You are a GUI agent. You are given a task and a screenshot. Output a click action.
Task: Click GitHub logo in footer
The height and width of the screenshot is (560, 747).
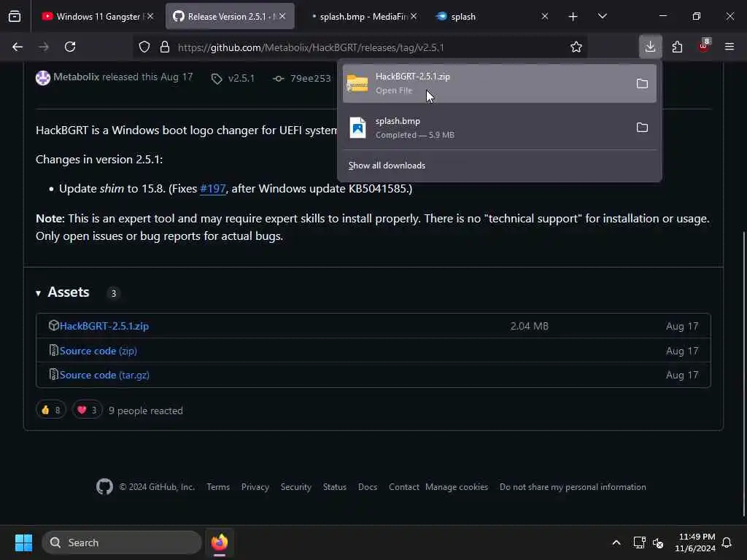pos(104,486)
